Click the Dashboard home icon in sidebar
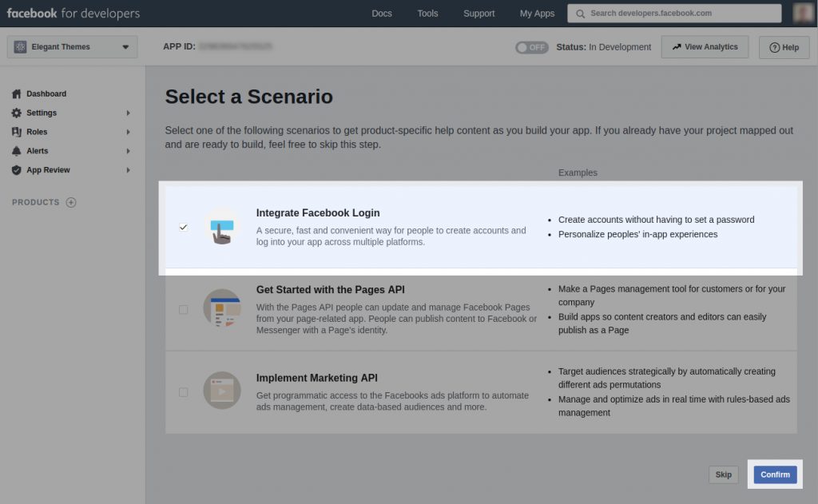This screenshot has width=818, height=504. [17, 93]
